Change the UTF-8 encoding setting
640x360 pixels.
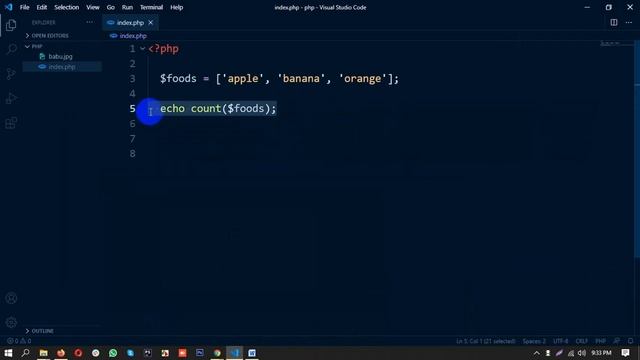click(560, 341)
